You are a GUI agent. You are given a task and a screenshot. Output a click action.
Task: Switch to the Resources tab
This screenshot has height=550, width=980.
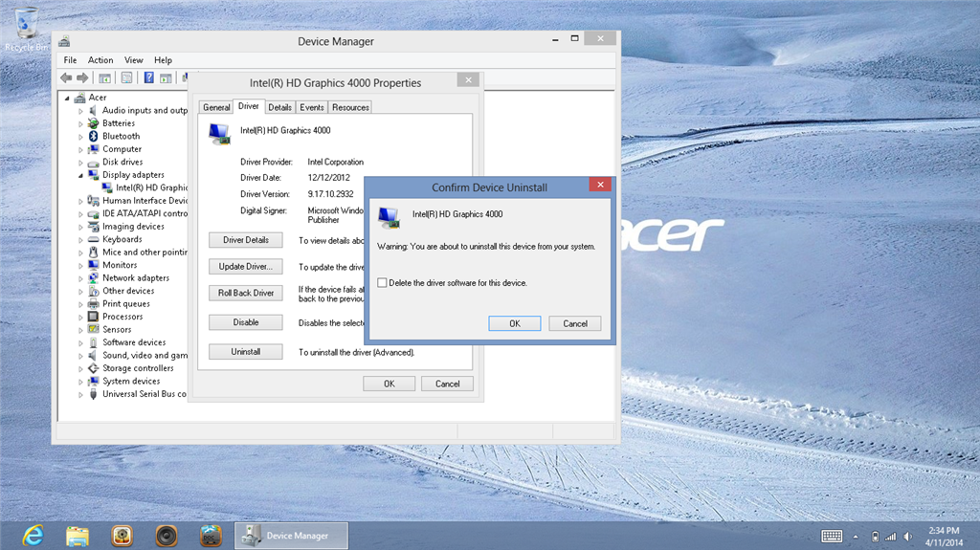click(x=350, y=107)
